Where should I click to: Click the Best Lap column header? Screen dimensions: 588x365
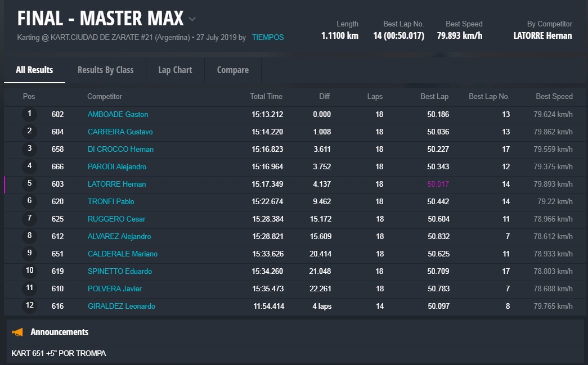tap(434, 96)
